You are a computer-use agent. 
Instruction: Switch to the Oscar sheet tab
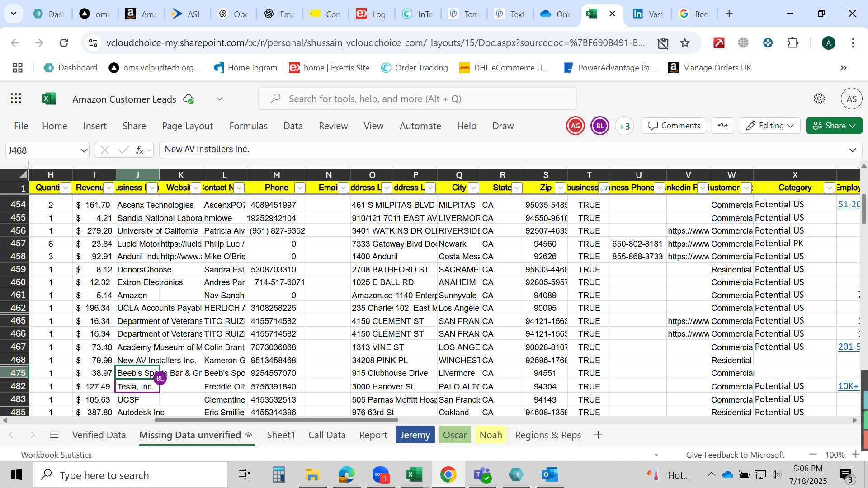455,435
